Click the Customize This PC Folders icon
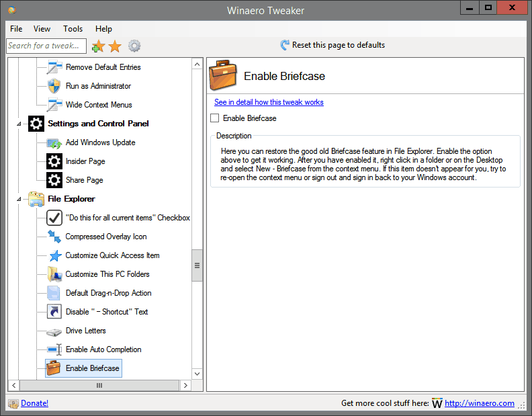 pos(54,274)
